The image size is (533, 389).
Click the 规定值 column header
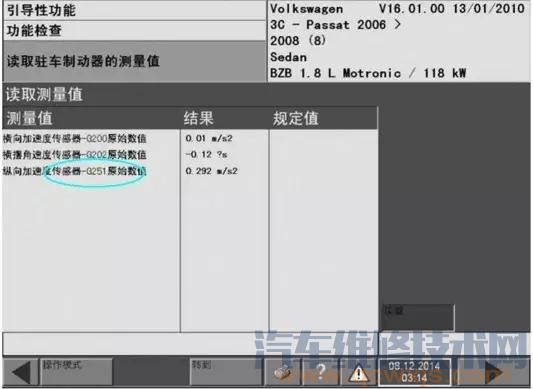(x=324, y=118)
